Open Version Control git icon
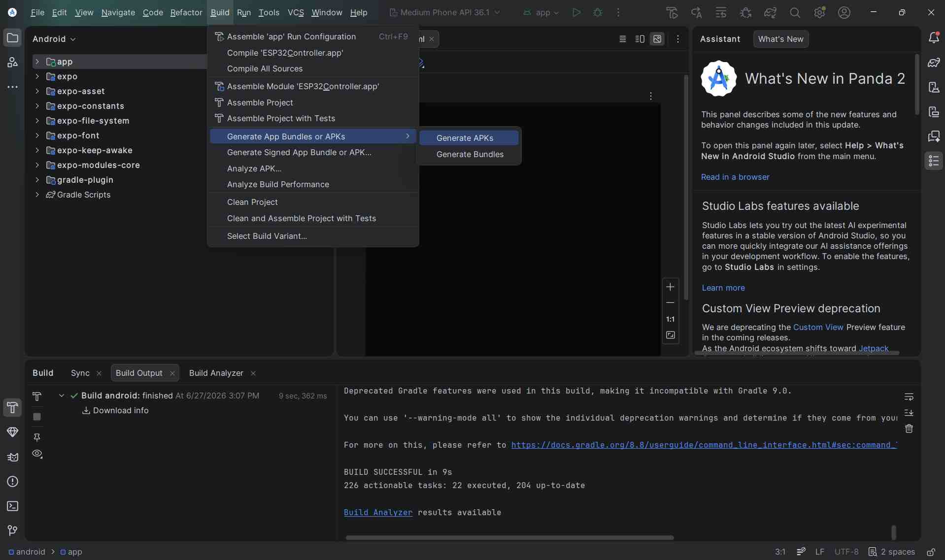This screenshot has height=560, width=945. tap(12, 530)
